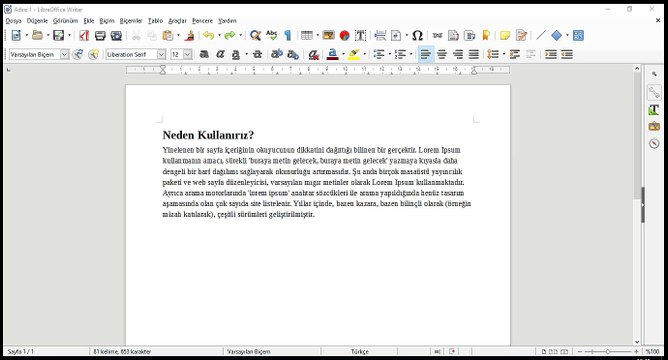Image resolution: width=668 pixels, height=360 pixels.
Task: Open the undo history dropdown arrow
Action: (x=219, y=35)
